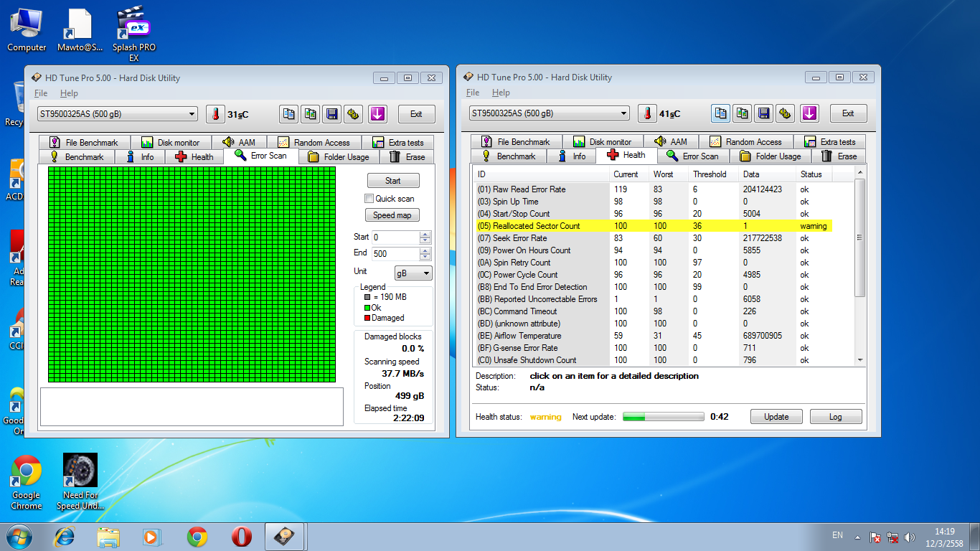Click the Next update progress bar

tap(663, 417)
